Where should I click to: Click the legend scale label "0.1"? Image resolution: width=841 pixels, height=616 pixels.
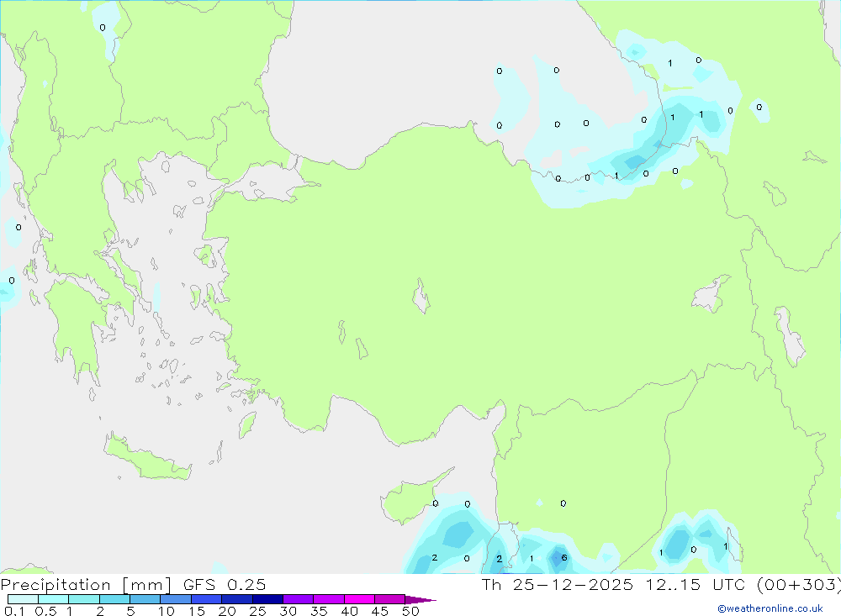14,611
